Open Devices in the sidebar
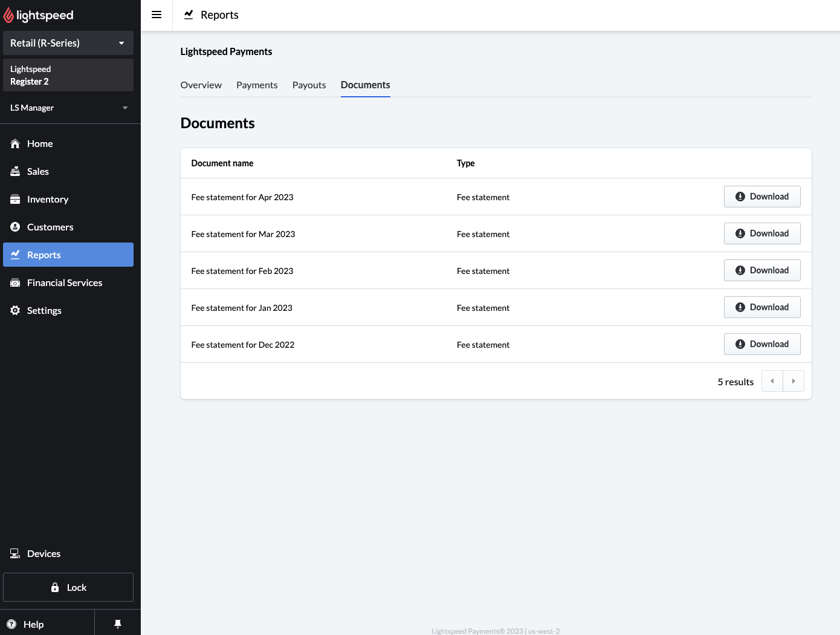The height and width of the screenshot is (635, 840). coord(68,554)
